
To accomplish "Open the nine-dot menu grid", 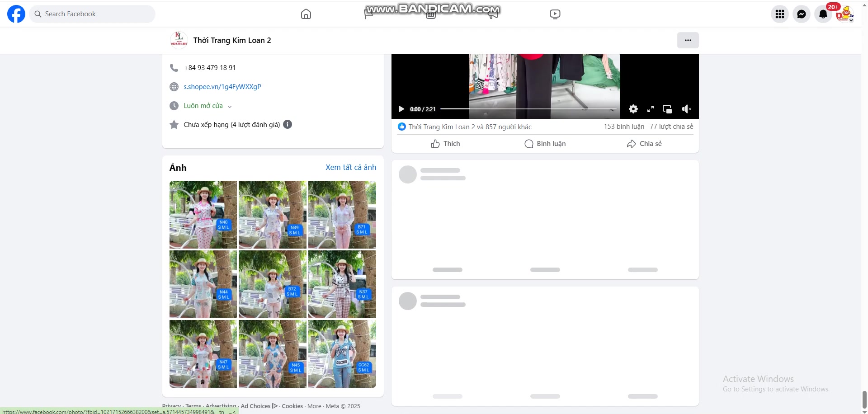I will (779, 14).
